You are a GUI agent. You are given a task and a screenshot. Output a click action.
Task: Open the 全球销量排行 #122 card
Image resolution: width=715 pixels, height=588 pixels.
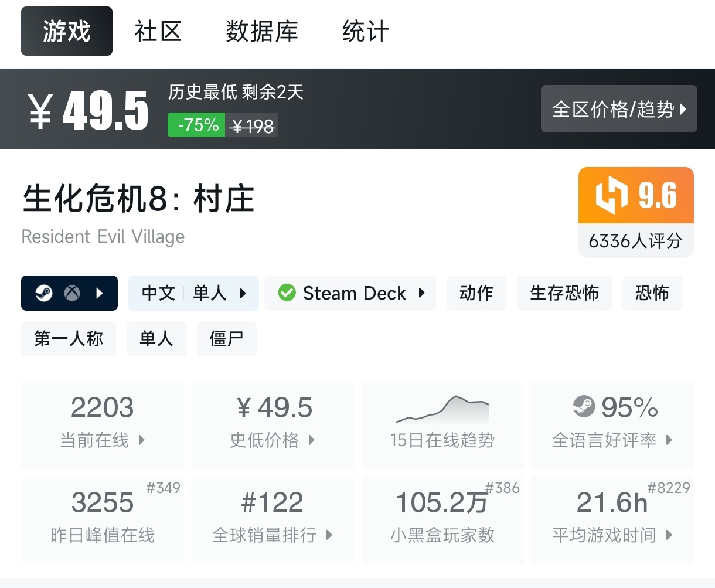point(273,519)
